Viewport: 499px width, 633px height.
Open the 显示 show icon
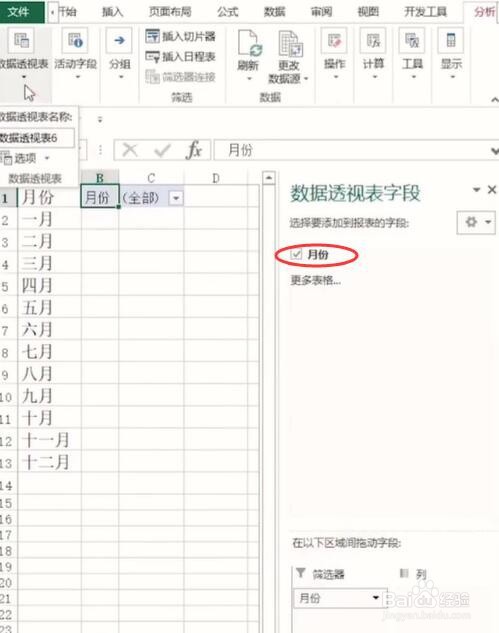pyautogui.click(x=451, y=40)
